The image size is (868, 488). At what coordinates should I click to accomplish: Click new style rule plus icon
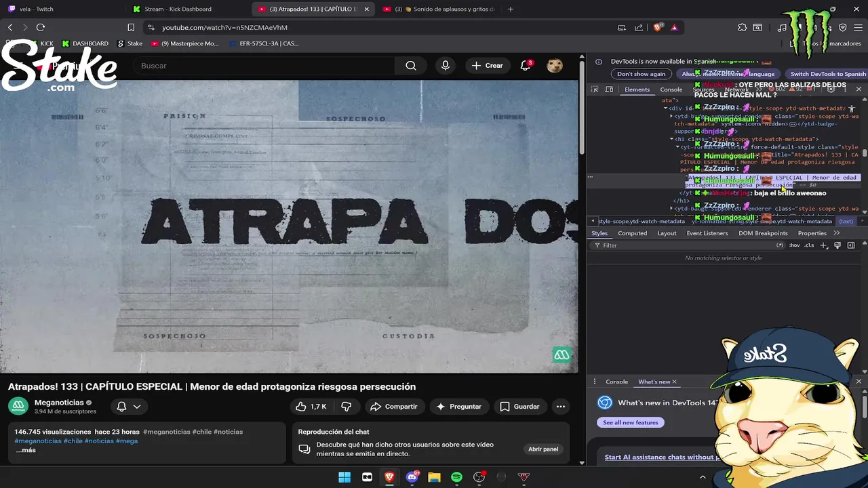pyautogui.click(x=823, y=245)
